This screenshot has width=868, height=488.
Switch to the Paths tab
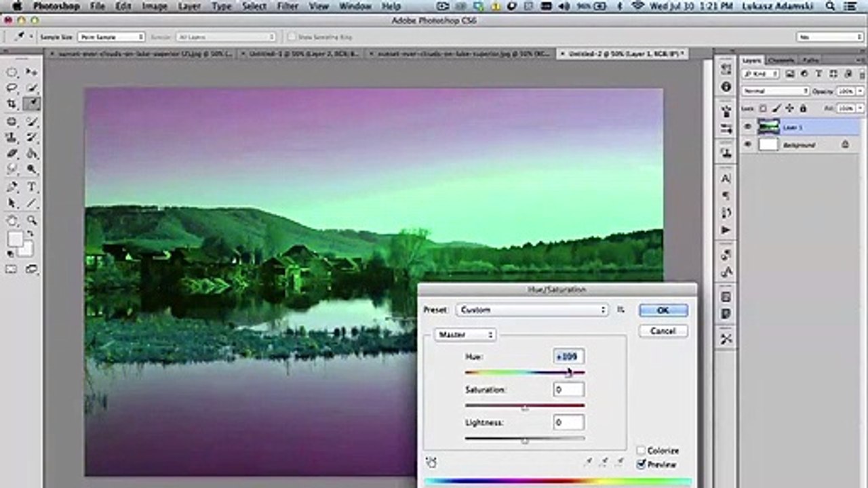[x=810, y=60]
